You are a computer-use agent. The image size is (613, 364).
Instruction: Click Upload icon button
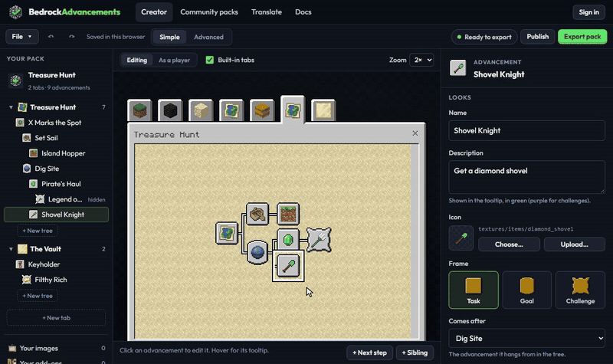click(574, 244)
